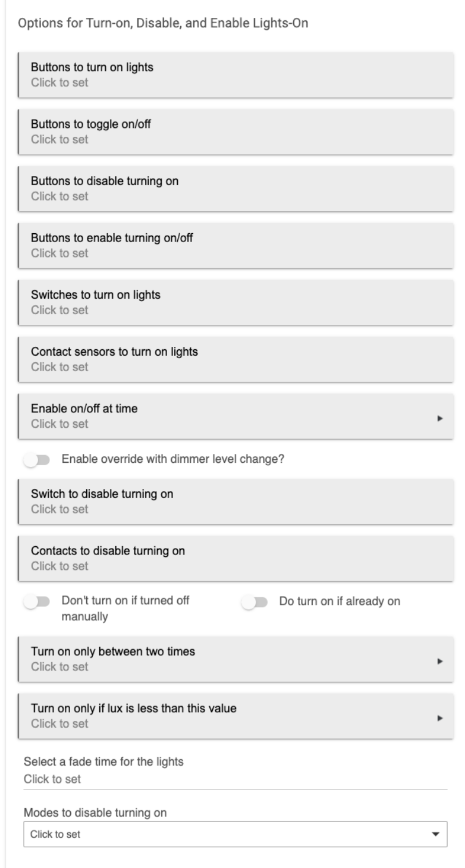Pick 'Contact sensors to turn on lights'

click(x=236, y=359)
